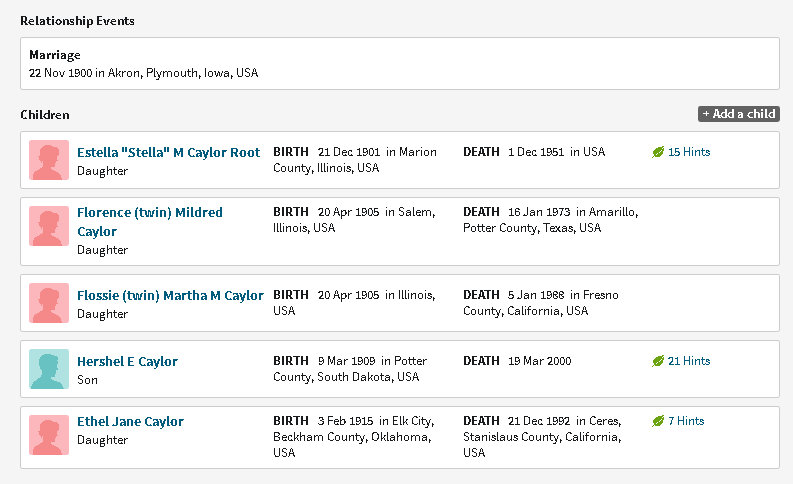Click Flossie Martha Caylor's avatar icon

pos(49,303)
